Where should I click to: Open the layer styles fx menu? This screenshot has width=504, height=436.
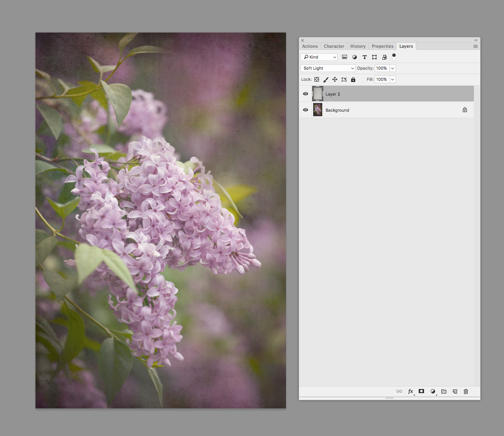(410, 391)
